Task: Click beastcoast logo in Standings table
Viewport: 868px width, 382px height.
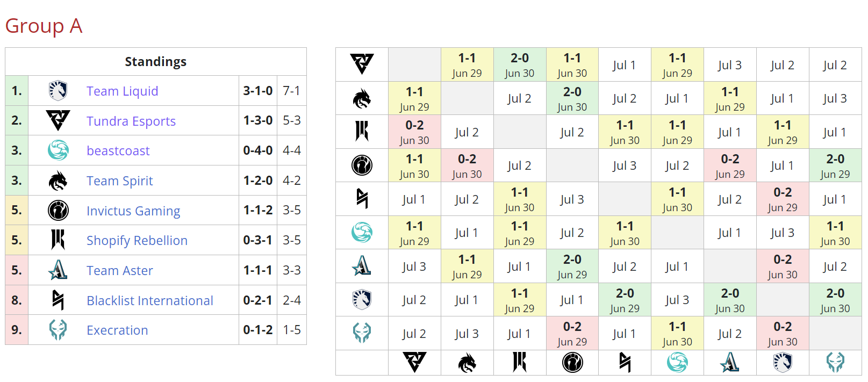Action: click(x=58, y=150)
